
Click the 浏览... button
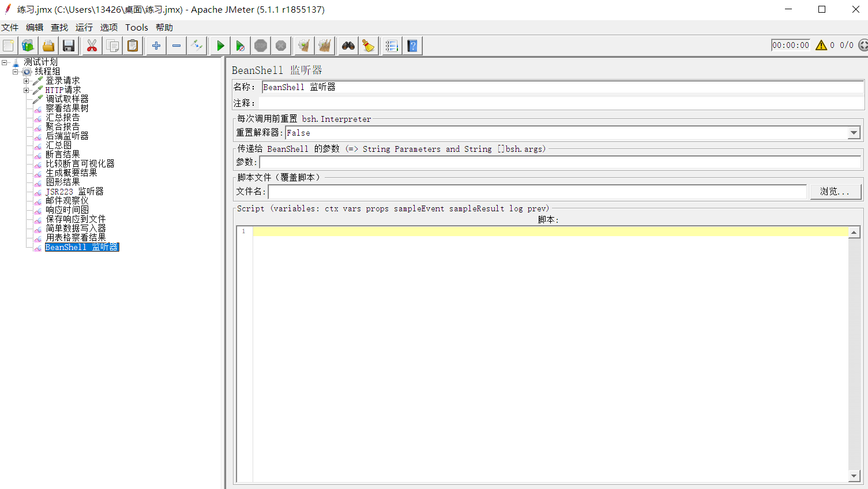pos(835,192)
